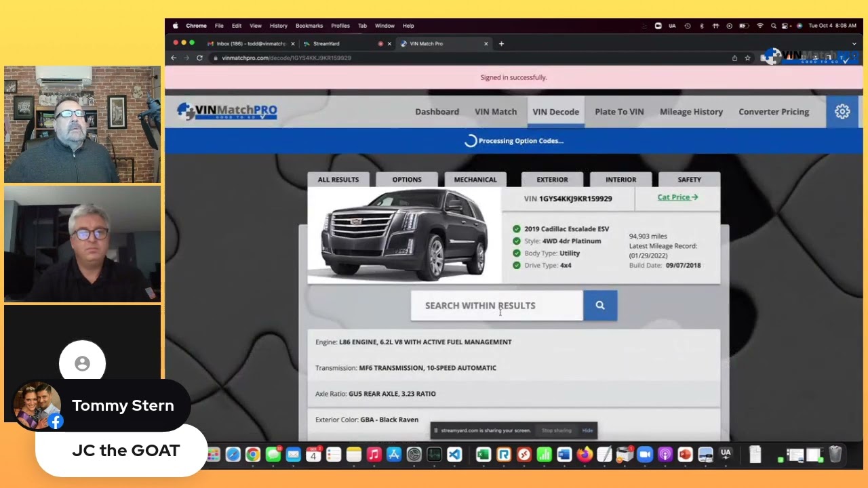The height and width of the screenshot is (488, 868).
Task: Click the blue search magnifier button
Action: click(x=600, y=306)
